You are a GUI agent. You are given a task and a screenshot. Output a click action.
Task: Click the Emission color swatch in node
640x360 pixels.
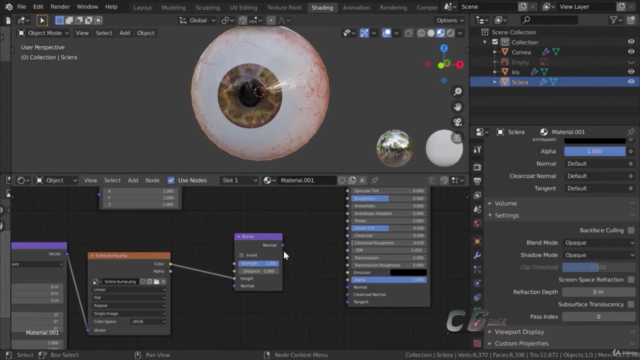(x=408, y=272)
